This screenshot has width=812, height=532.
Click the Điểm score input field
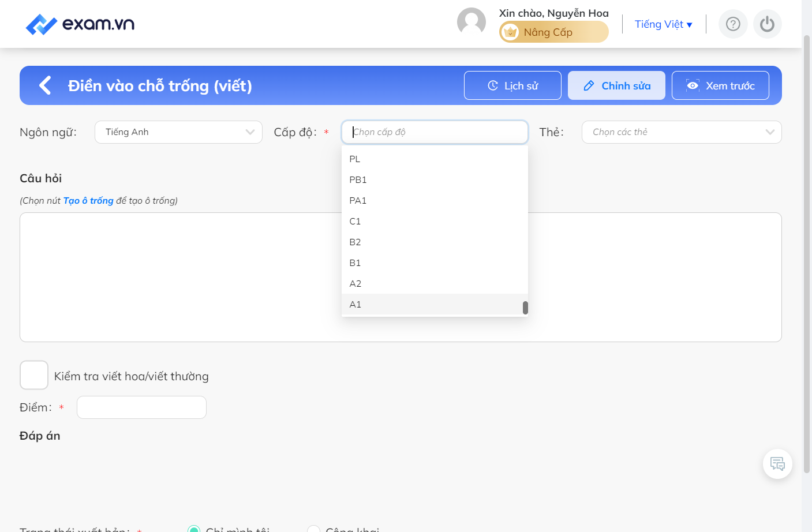pyautogui.click(x=141, y=407)
